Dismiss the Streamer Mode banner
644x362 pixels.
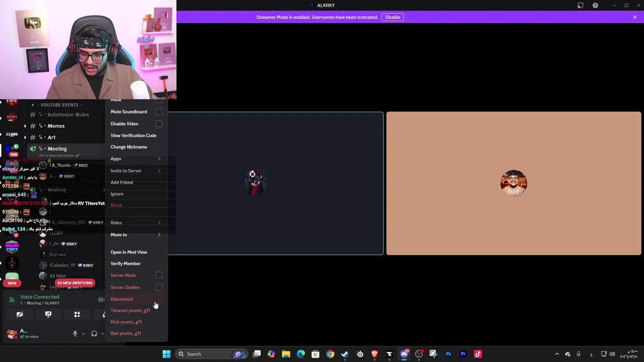tap(635, 17)
